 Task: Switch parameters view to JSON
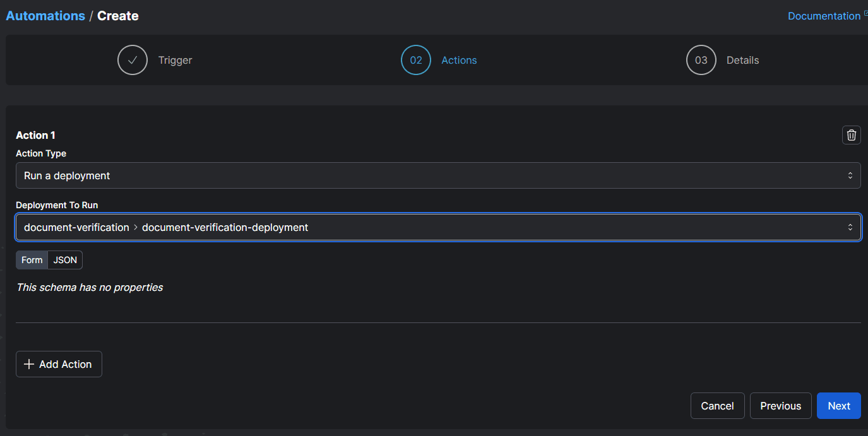tap(65, 260)
